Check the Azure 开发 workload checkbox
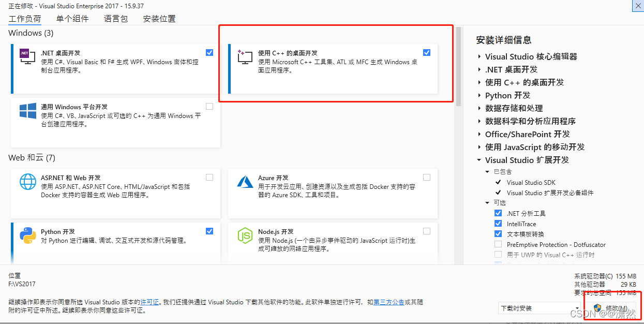644x324 pixels. pyautogui.click(x=427, y=177)
